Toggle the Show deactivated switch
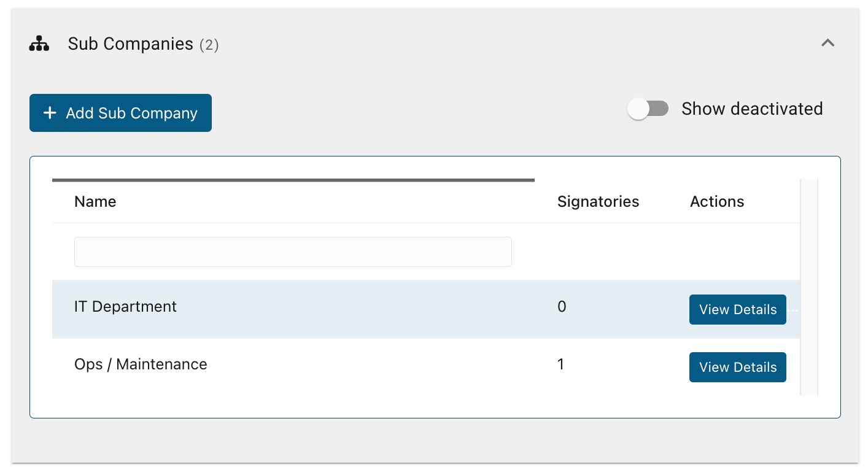The image size is (868, 470). 648,109
